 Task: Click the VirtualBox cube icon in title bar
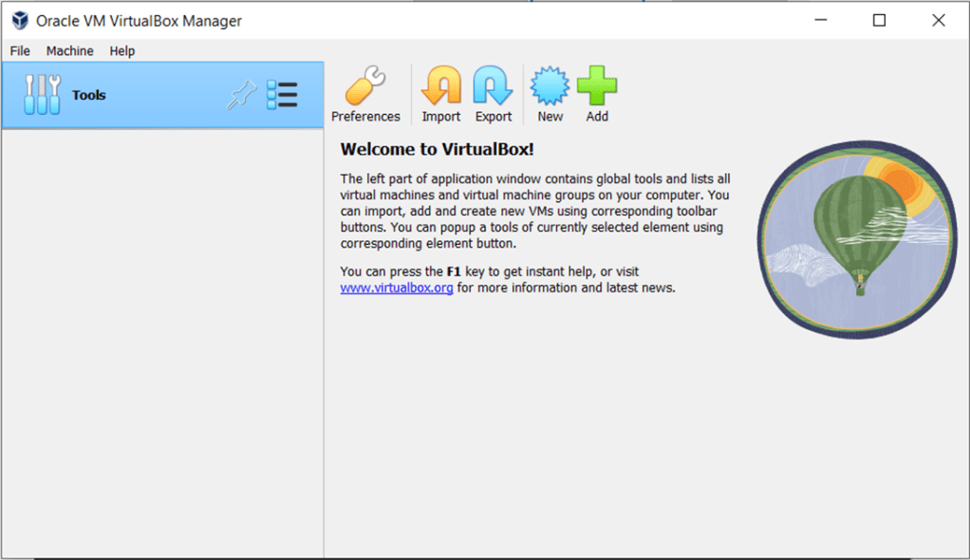click(19, 20)
